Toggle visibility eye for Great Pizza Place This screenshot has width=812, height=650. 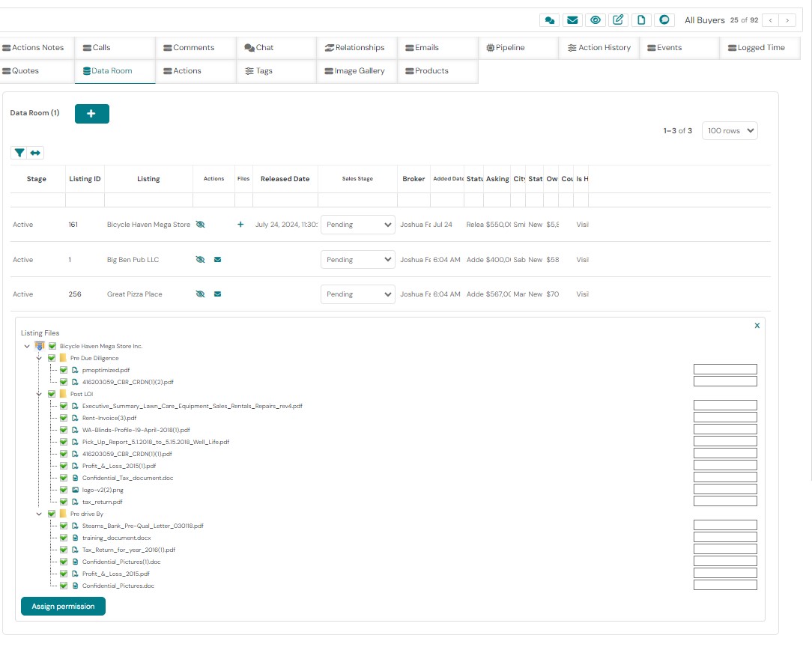200,294
